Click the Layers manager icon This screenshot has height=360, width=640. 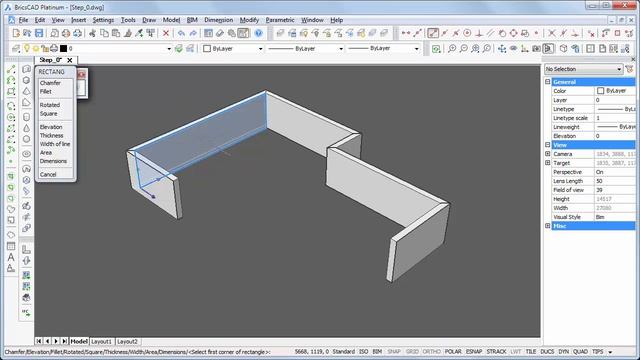click(16, 49)
